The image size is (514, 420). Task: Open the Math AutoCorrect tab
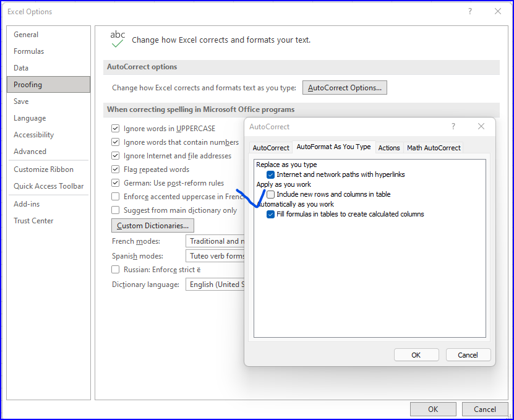434,148
